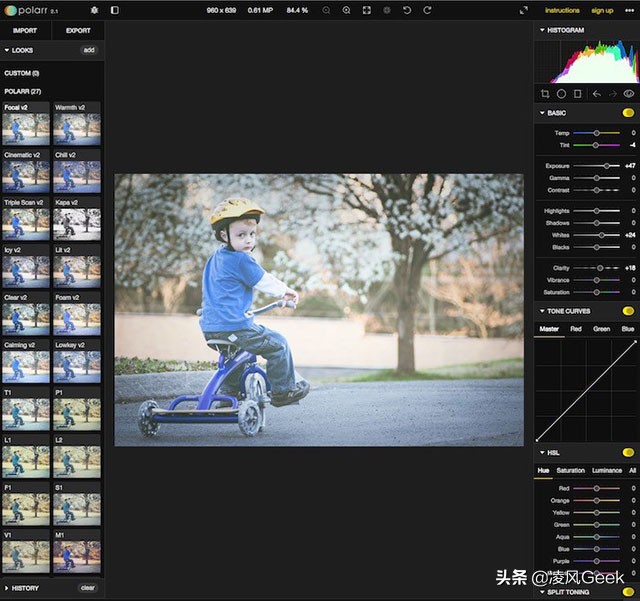Open the Custom (0) looks group
640x601 pixels.
click(22, 73)
